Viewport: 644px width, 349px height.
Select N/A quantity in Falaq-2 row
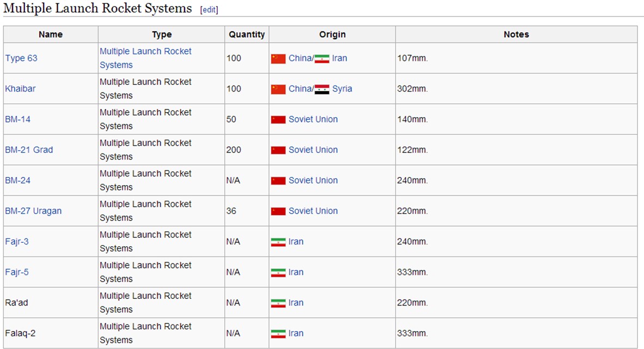tap(233, 333)
